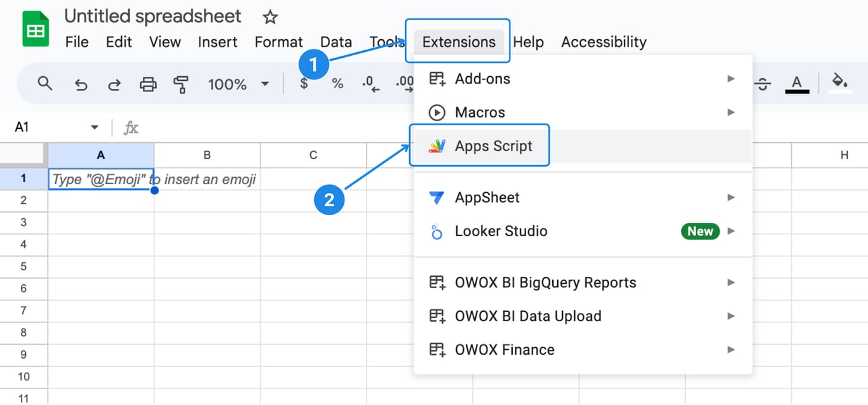Redo the last action
This screenshot has width=868, height=405.
click(x=114, y=84)
